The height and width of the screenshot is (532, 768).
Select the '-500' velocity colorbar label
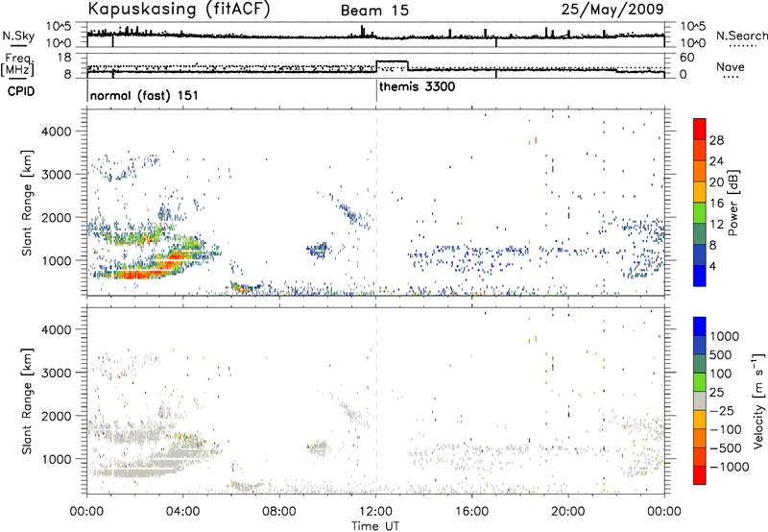[726, 448]
